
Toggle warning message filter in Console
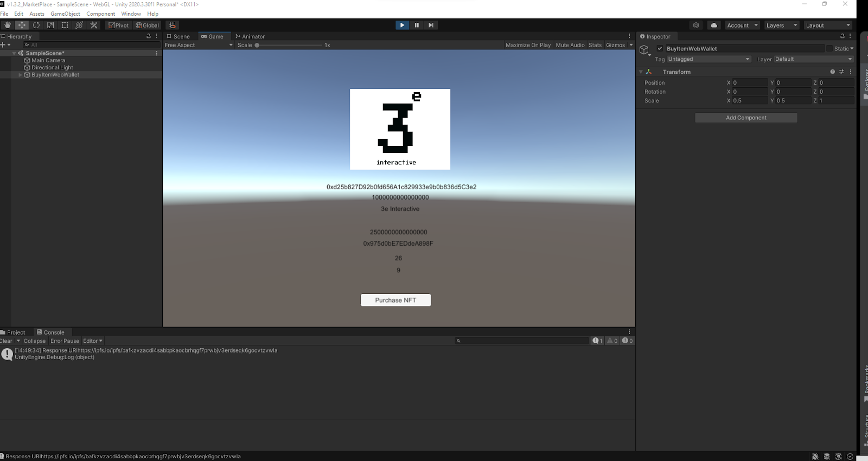[612, 341]
